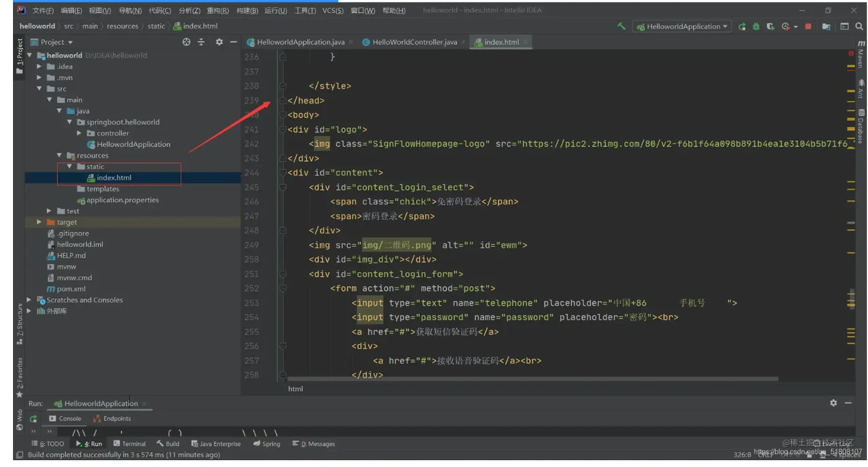The width and height of the screenshot is (868, 467).
Task: Open the run configuration dropdown HelloworldApplication
Action: pyautogui.click(x=682, y=27)
